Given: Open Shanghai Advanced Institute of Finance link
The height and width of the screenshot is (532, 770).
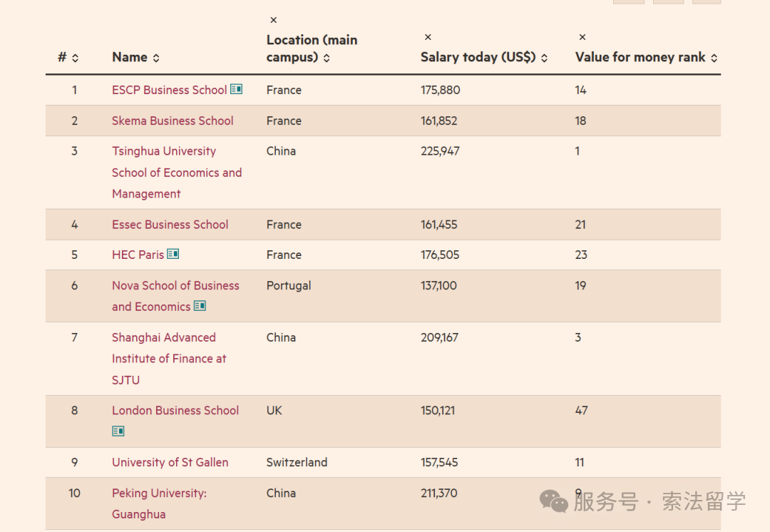Looking at the screenshot, I should pyautogui.click(x=169, y=359).
